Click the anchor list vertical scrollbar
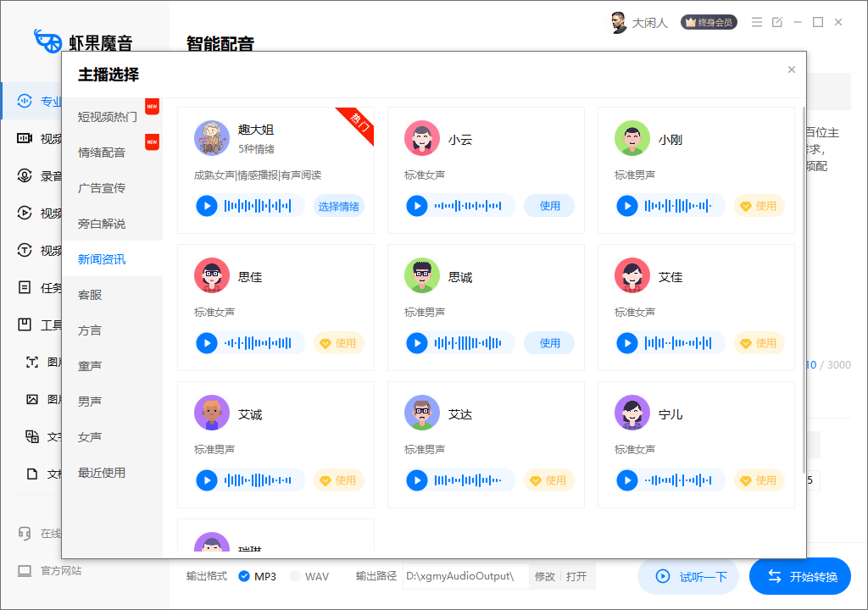 [x=804, y=288]
